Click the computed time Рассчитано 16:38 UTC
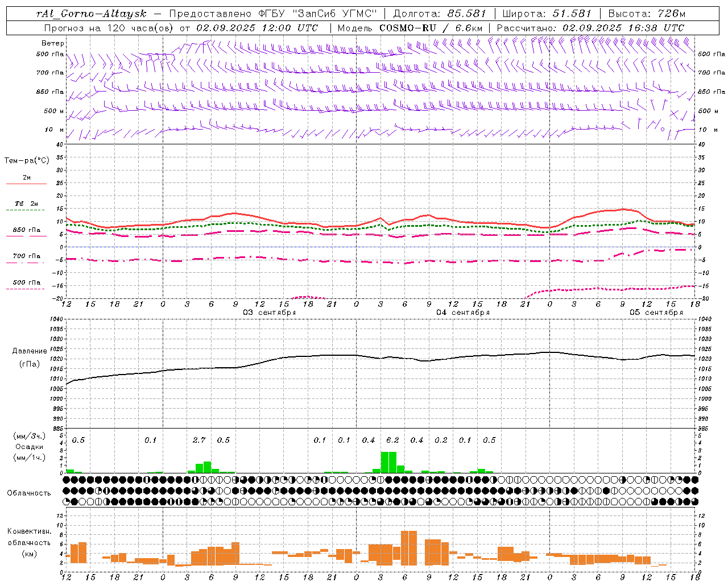This screenshot has width=728, height=582. (590, 27)
